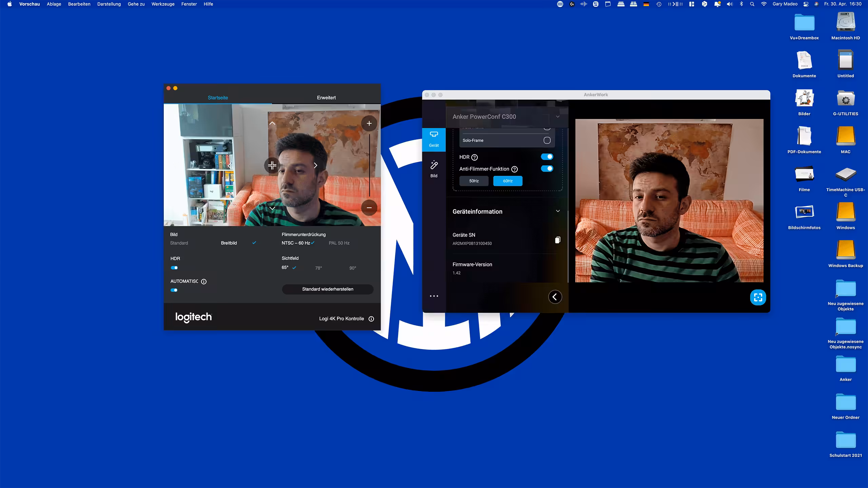Open the Werkzeuge menu
Screen dimensions: 868x488
coord(163,4)
